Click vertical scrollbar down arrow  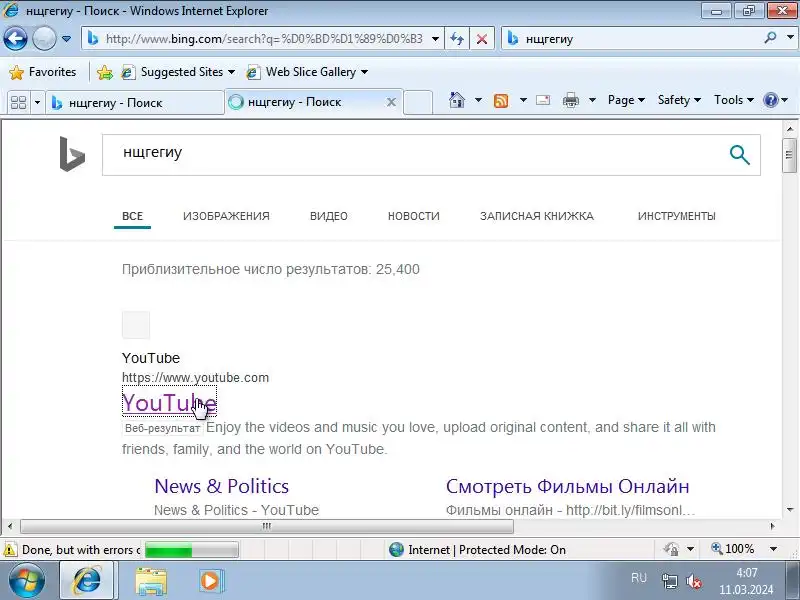[x=790, y=510]
